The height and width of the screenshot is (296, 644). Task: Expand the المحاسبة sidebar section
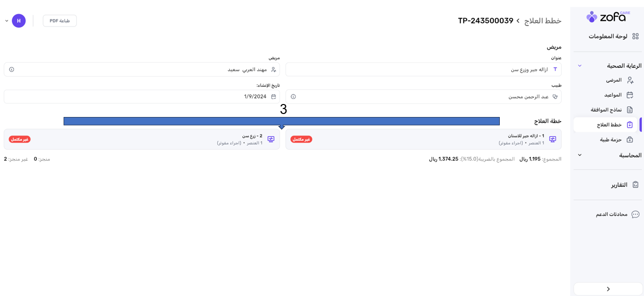click(x=580, y=155)
